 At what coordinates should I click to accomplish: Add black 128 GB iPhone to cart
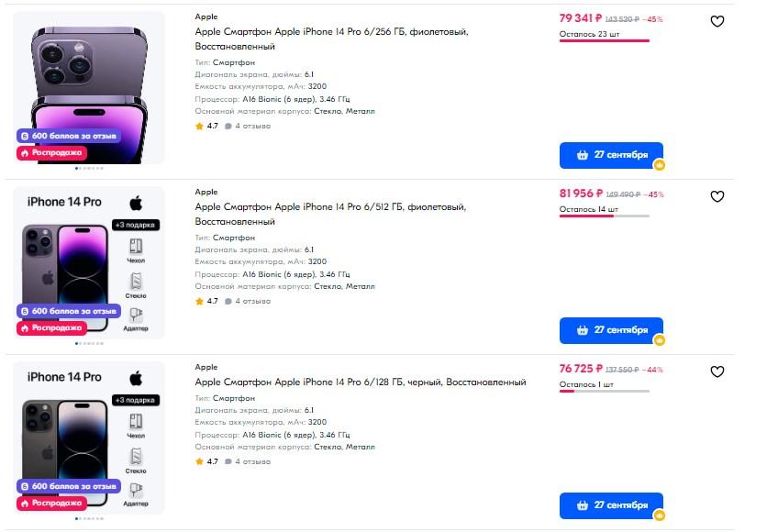(610, 505)
